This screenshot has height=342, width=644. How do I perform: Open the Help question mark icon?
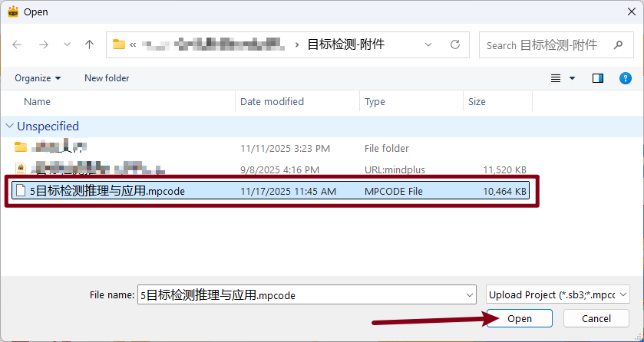pyautogui.click(x=625, y=78)
